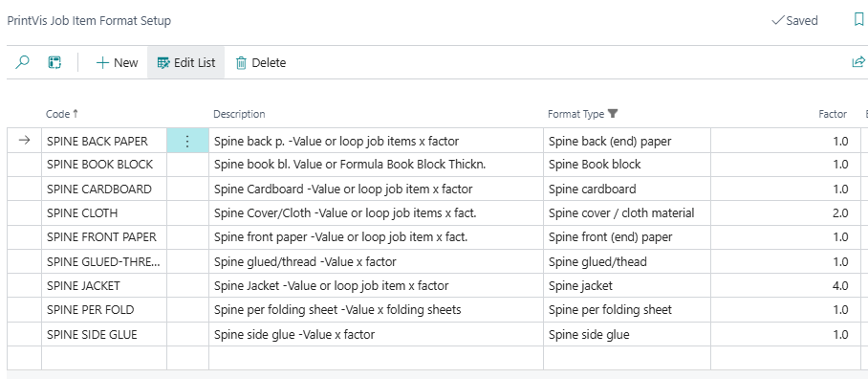This screenshot has height=379, width=868.
Task: Select the Spine cardboard format type cell
Action: (627, 189)
